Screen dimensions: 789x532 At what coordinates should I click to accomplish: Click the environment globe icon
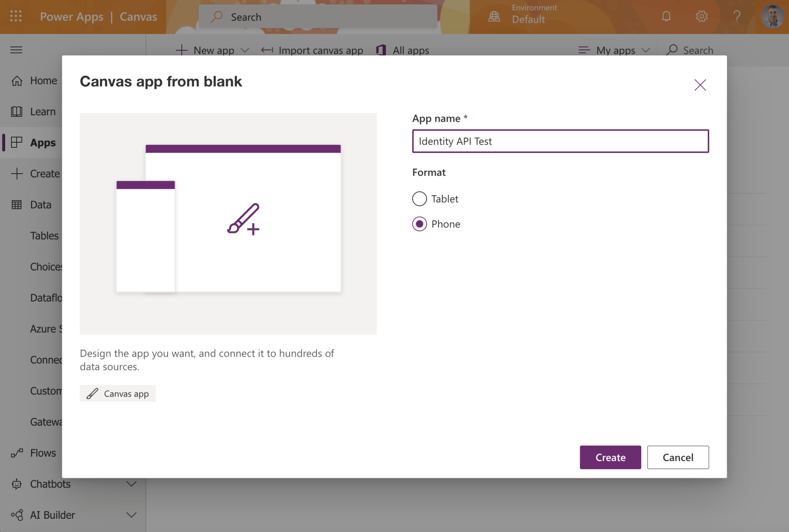click(494, 16)
